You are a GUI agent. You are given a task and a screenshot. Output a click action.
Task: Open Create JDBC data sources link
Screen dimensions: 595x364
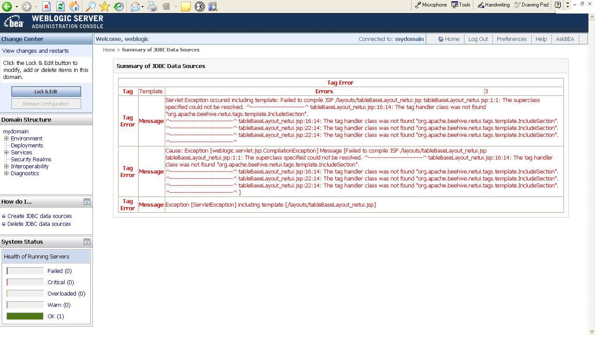click(39, 216)
